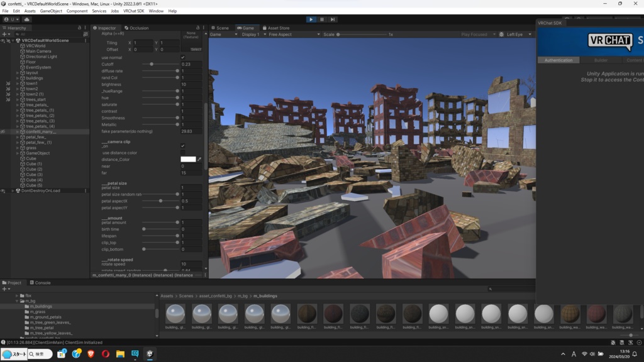Open Opera browser from the taskbar
The image size is (644, 362).
pos(106,354)
